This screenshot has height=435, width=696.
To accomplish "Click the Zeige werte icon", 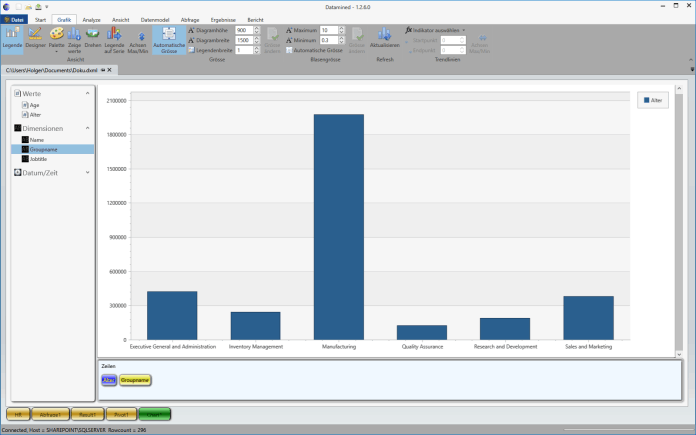I will pyautogui.click(x=74, y=39).
